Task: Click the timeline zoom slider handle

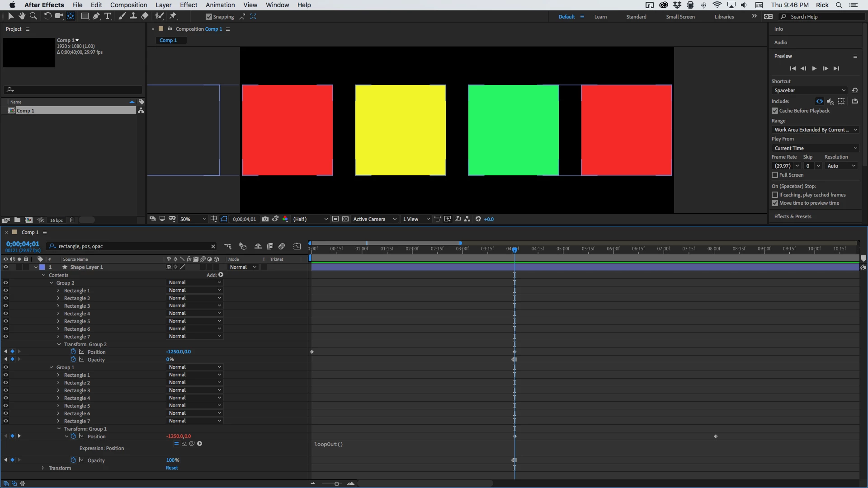Action: pyautogui.click(x=336, y=484)
